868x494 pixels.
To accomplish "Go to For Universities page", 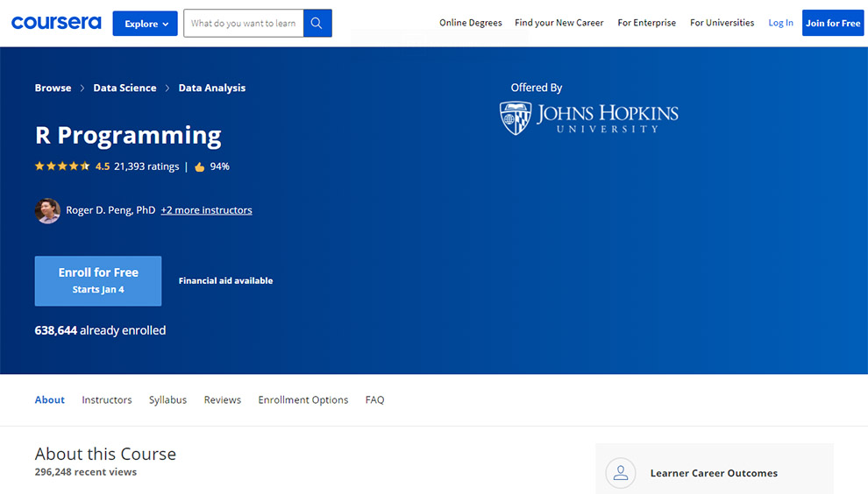I will 722,23.
